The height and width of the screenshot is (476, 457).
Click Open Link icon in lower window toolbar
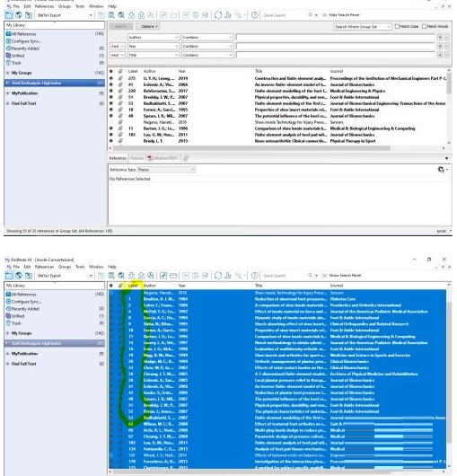click(163, 276)
